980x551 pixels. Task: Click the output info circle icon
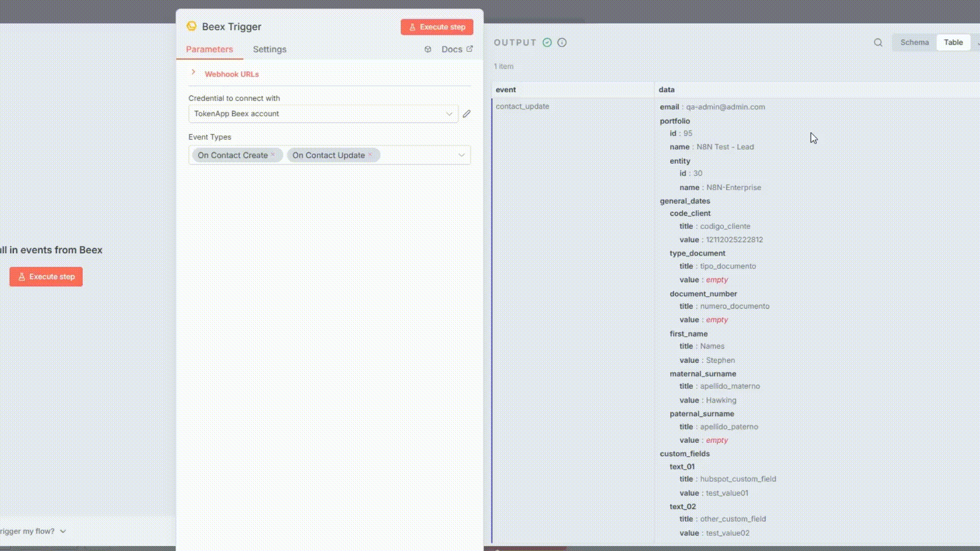click(x=562, y=42)
